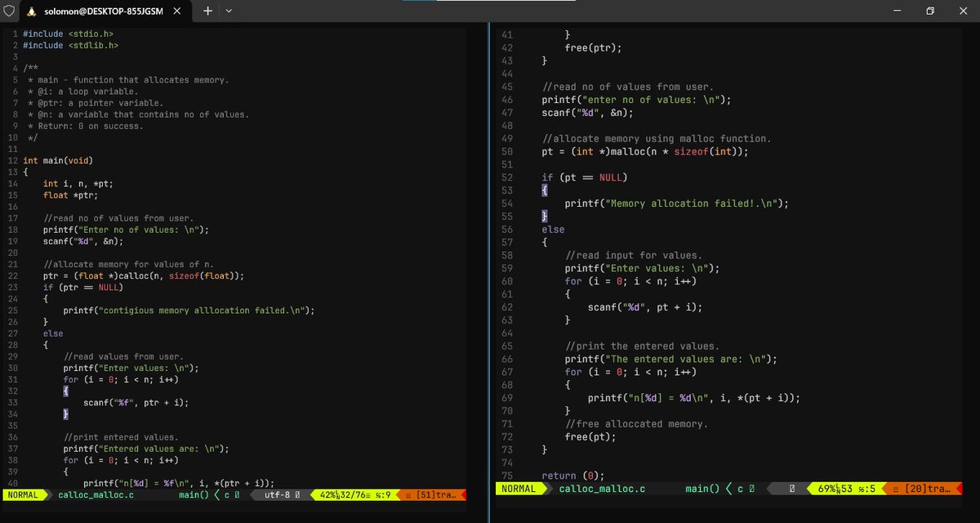Click comment '//allocate memory using malloc function.'
980x523 pixels.
coord(657,139)
